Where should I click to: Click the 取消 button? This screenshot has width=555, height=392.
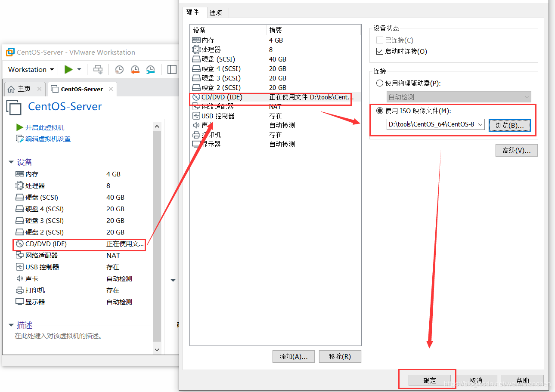coord(476,380)
